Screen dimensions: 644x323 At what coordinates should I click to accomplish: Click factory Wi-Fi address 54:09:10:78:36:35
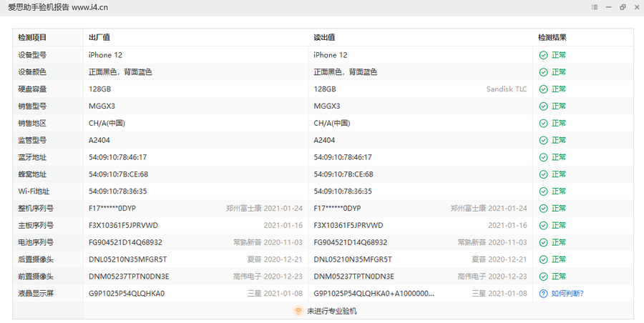[x=117, y=192]
